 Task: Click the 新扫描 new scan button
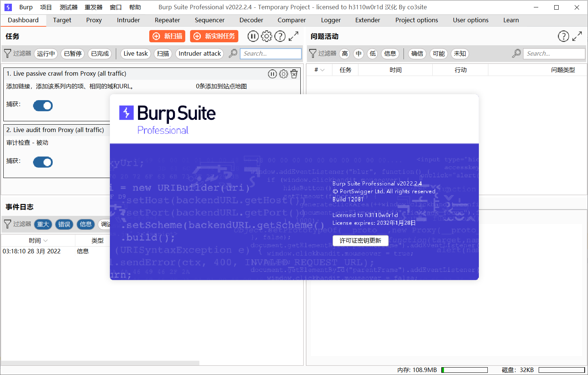(x=167, y=36)
